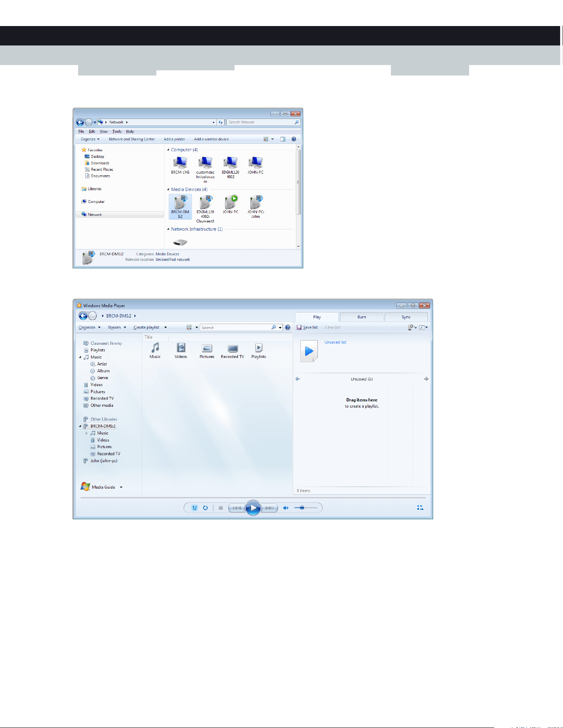This screenshot has width=563, height=728.
Task: Open BRCM-LVG computer in Network window
Action: (x=180, y=165)
